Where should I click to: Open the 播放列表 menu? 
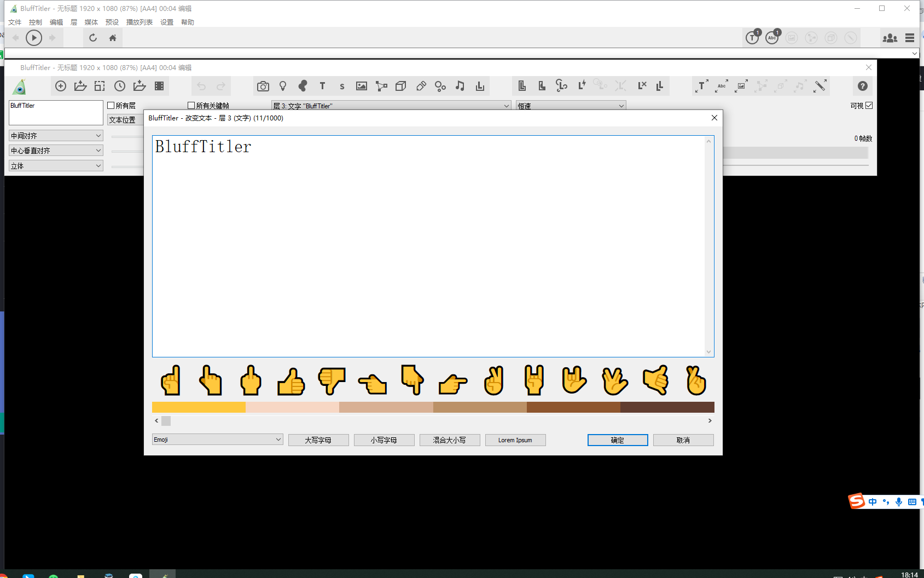140,22
